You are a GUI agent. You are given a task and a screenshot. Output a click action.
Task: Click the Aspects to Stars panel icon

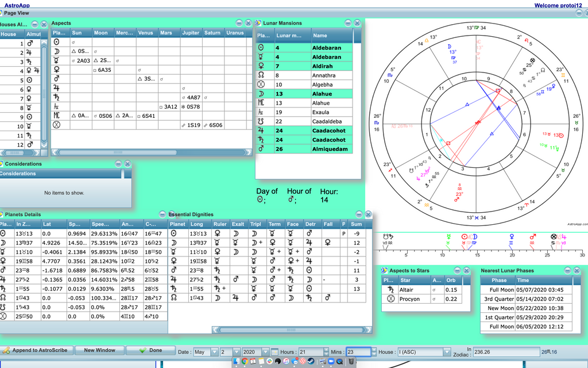pyautogui.click(x=385, y=270)
